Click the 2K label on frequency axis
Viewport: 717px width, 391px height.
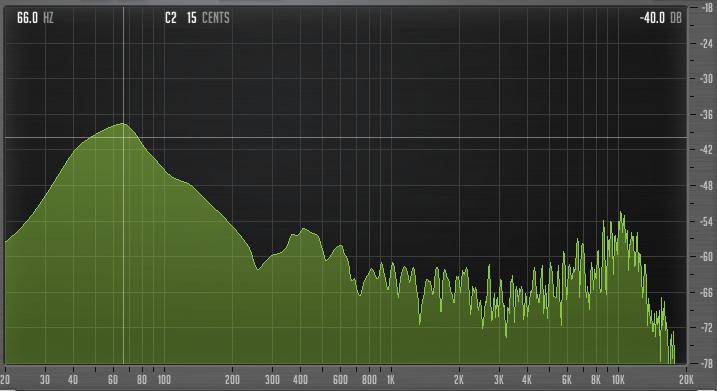(x=459, y=380)
